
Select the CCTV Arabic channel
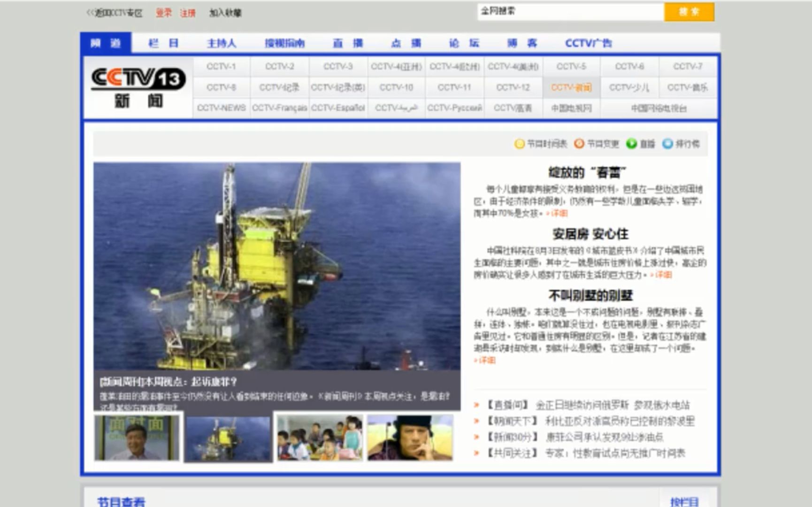(x=396, y=108)
